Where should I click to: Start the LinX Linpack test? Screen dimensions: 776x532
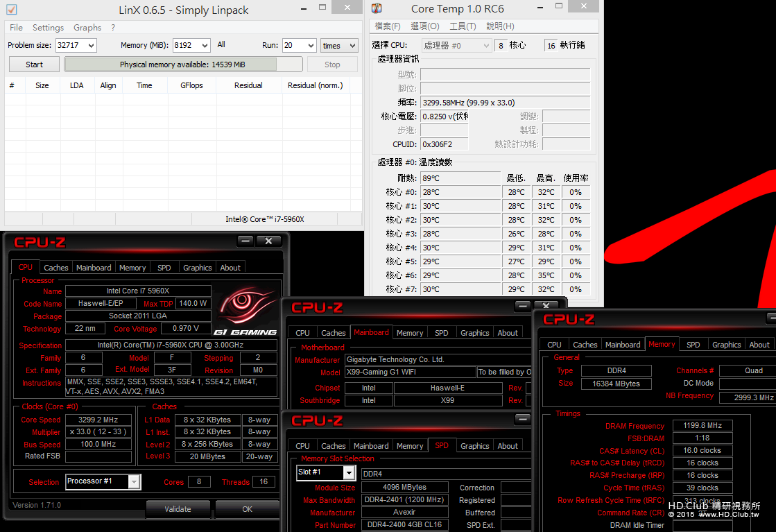click(x=34, y=65)
